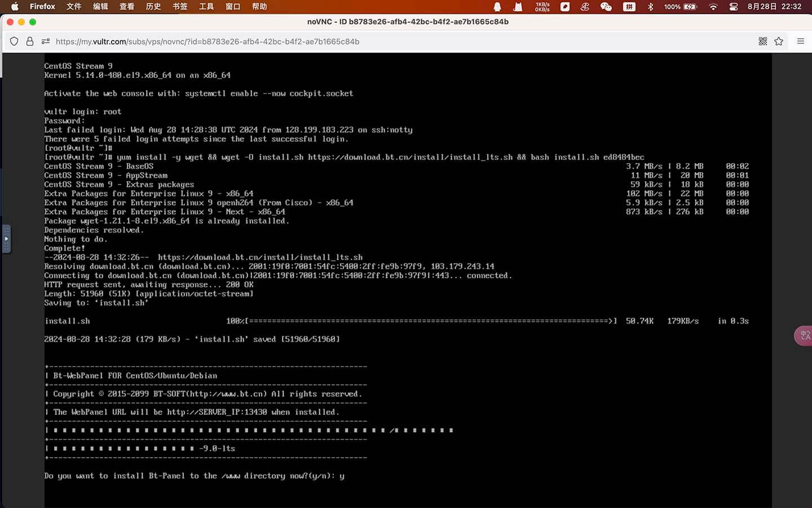Click 'CentOS Stream 9 - Extras packages' line

pos(119,185)
